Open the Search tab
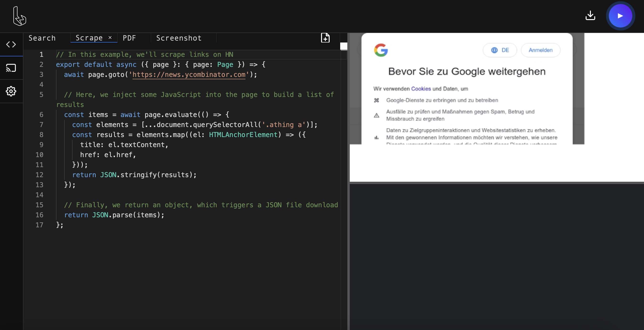The width and height of the screenshot is (644, 330). 42,38
